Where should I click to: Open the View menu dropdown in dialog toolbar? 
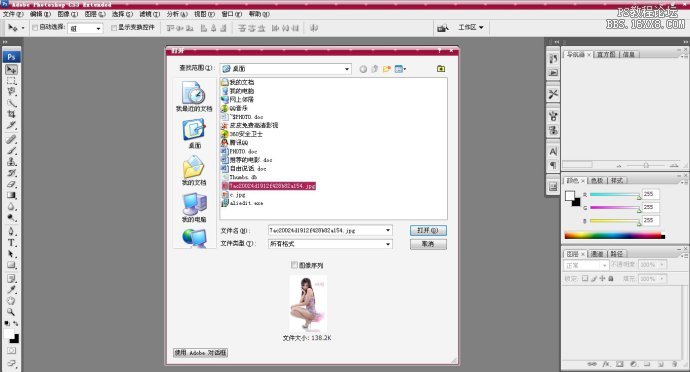point(400,69)
